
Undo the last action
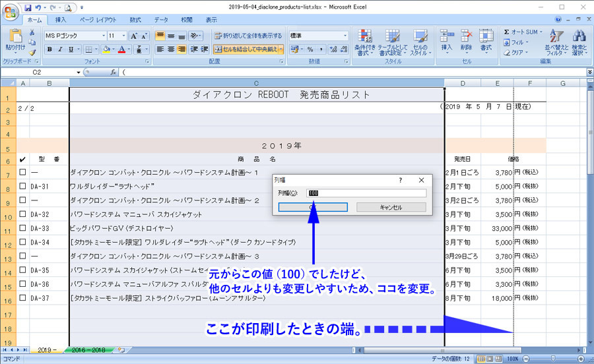pos(38,7)
